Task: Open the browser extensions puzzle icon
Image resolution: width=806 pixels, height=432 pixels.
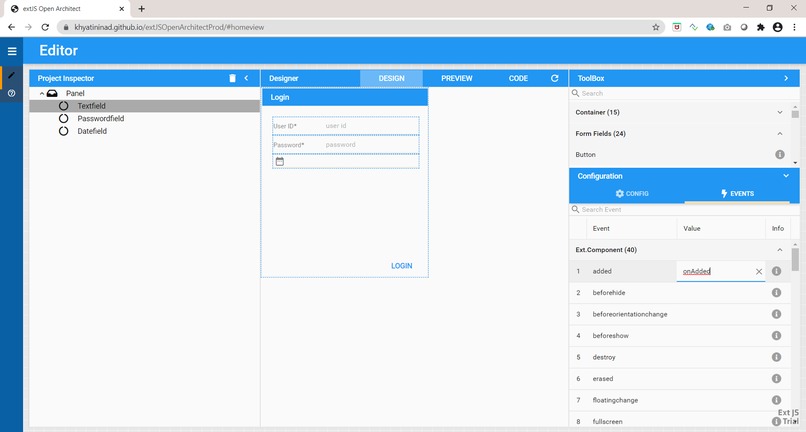Action: 761,27
